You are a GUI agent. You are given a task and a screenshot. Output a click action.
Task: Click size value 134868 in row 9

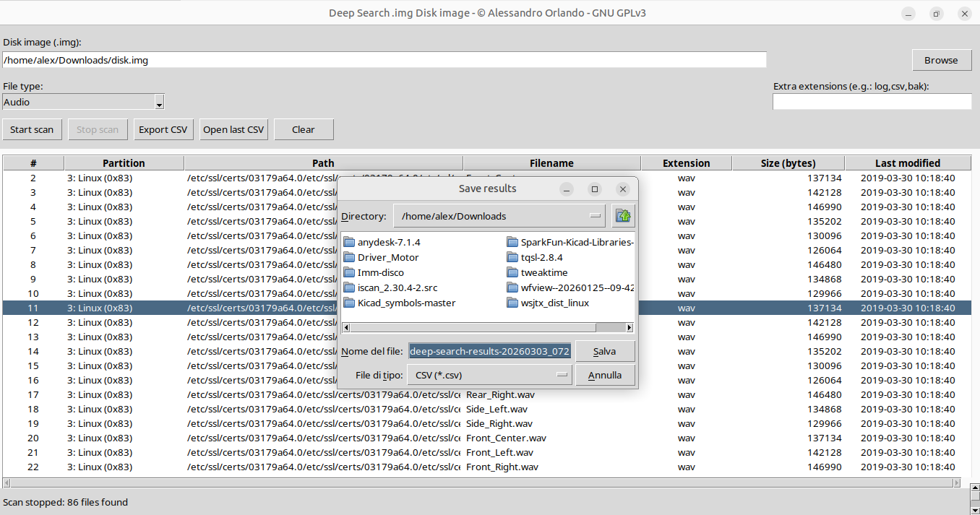click(x=825, y=279)
